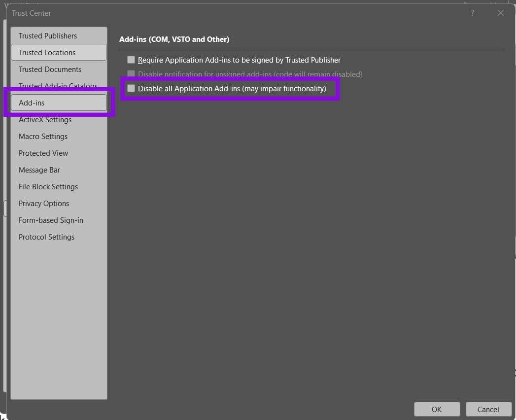This screenshot has height=420, width=516.
Task: Select Message Bar settings
Action: 59,170
